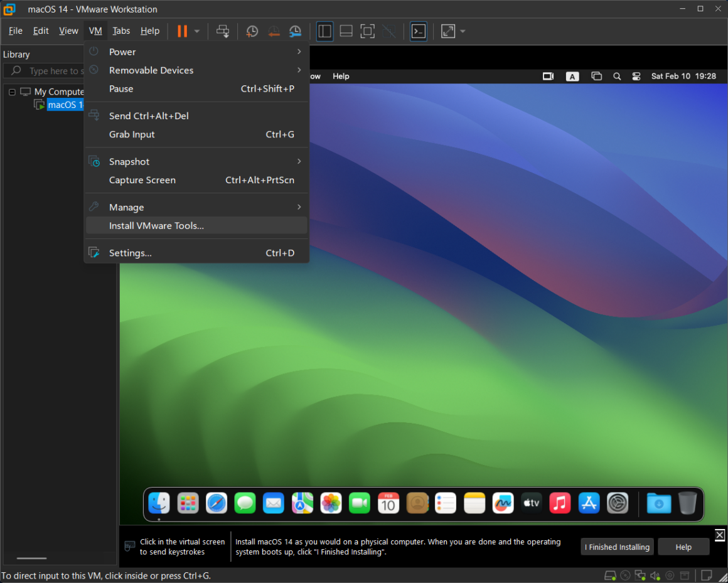The height and width of the screenshot is (583, 728).
Task: Open the macOS Help menu in the guest
Action: click(341, 76)
